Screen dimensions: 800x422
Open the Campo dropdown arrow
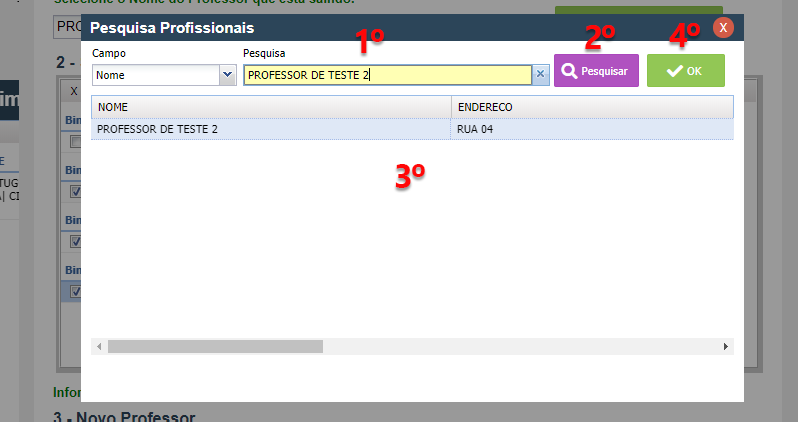coord(227,75)
